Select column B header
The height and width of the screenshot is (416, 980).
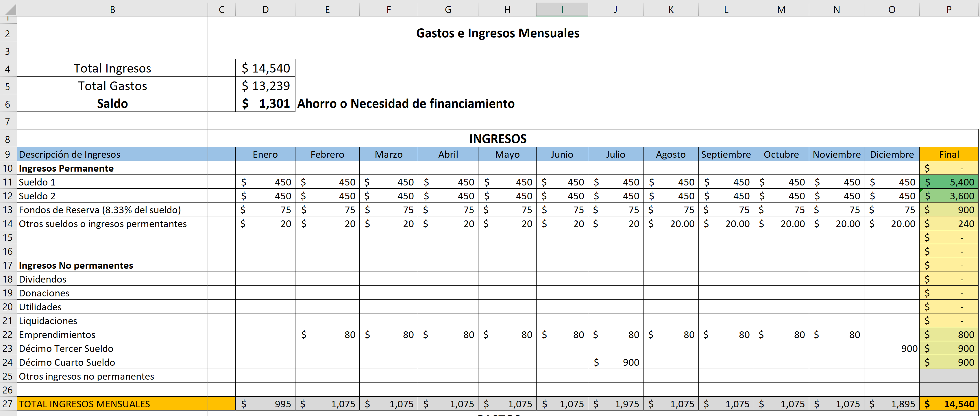pos(112,10)
